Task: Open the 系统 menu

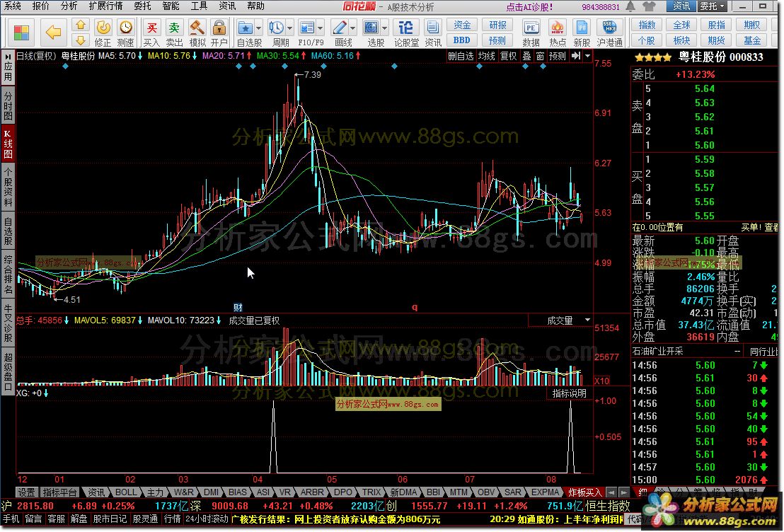Action: tap(13, 6)
